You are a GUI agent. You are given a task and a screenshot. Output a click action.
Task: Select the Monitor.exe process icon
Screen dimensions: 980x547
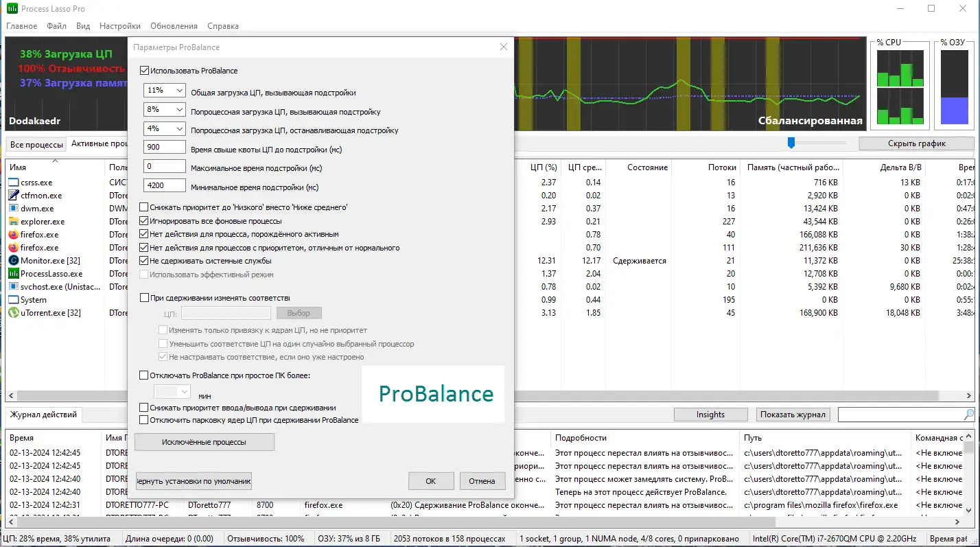point(15,260)
